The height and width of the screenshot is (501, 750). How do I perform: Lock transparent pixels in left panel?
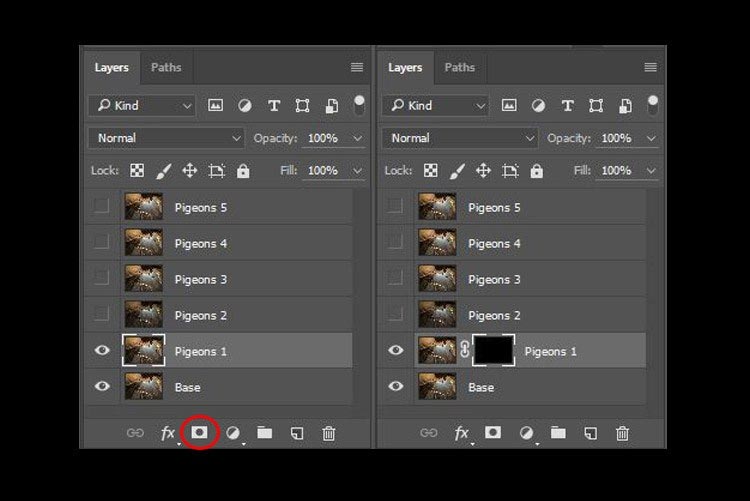[137, 170]
